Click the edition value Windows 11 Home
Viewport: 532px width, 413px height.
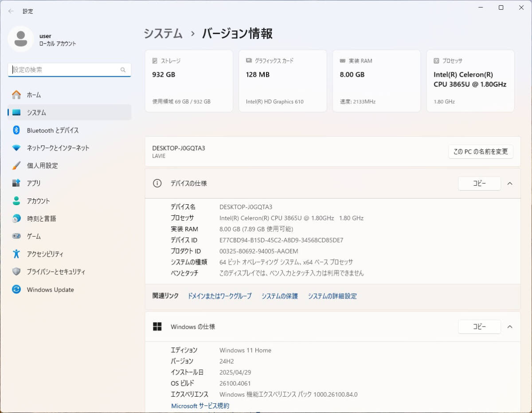coord(245,350)
